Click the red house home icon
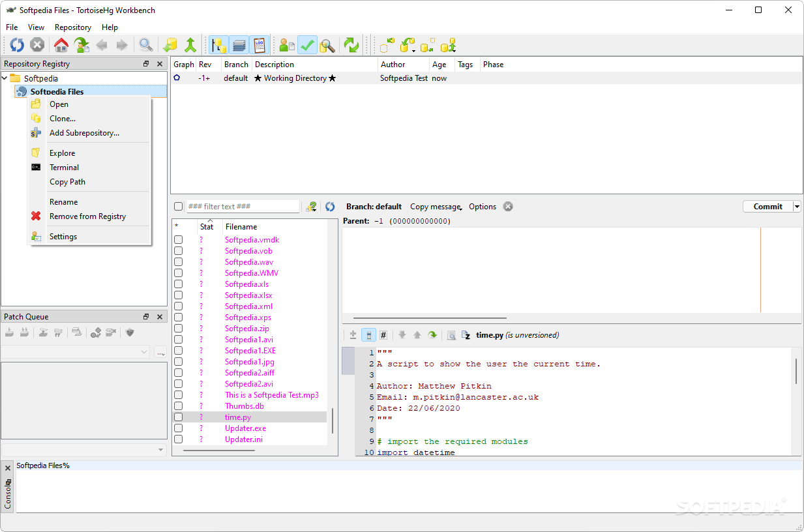The width and height of the screenshot is (804, 532). (x=61, y=45)
